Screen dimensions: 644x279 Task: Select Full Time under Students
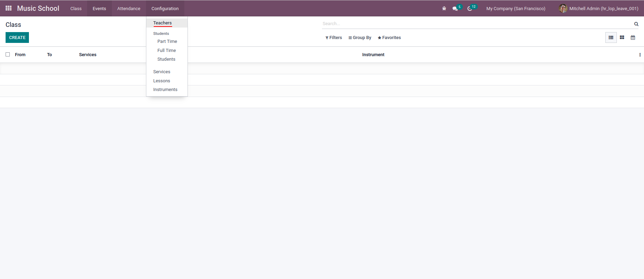(x=167, y=51)
